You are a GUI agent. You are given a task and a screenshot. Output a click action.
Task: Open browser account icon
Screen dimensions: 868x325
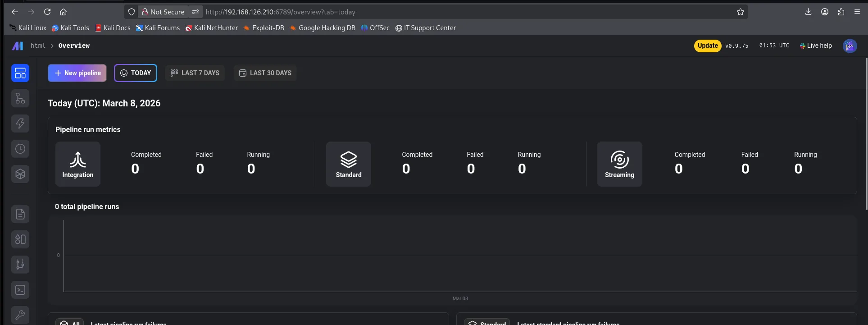pos(825,12)
